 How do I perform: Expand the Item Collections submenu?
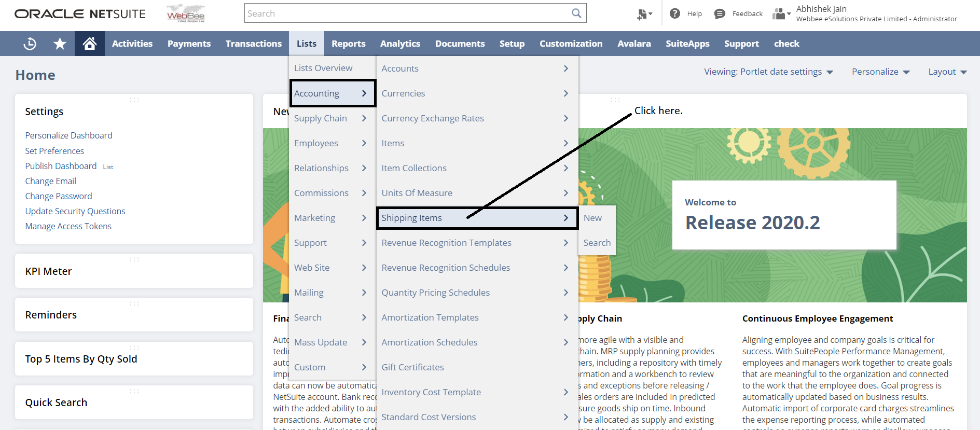(x=477, y=168)
